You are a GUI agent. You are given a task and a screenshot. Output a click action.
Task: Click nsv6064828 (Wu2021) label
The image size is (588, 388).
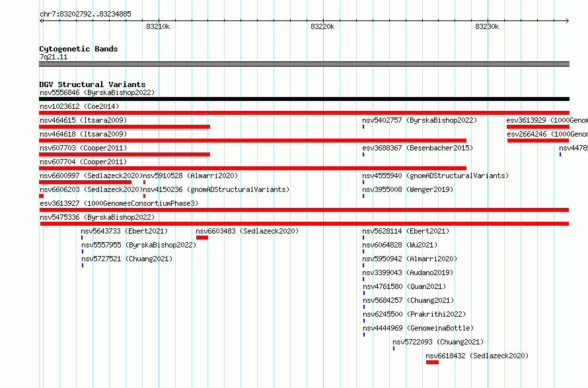(400, 245)
